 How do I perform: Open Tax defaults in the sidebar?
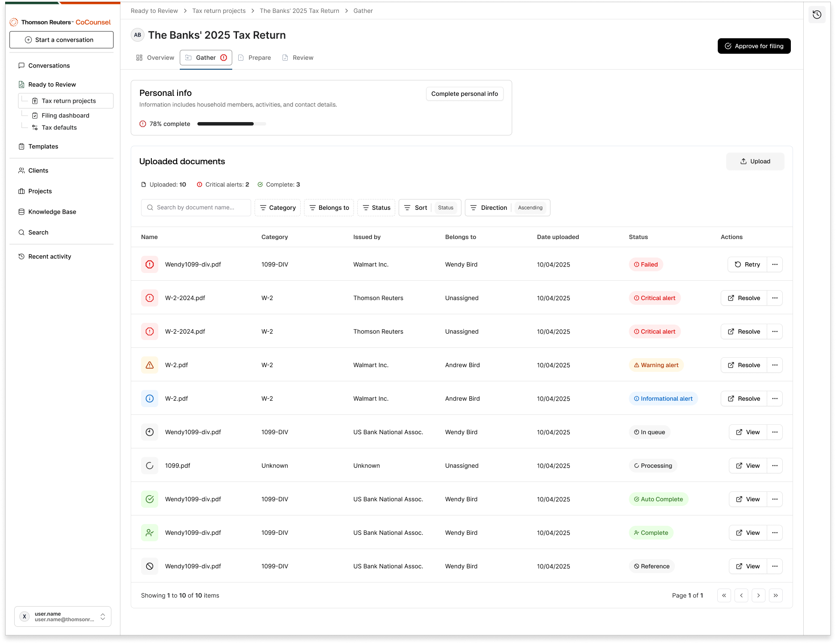tap(59, 127)
